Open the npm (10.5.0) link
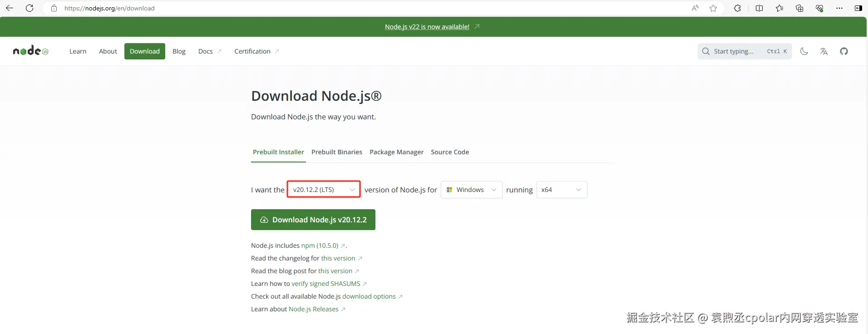Viewport: 868px width, 334px height. tap(320, 246)
